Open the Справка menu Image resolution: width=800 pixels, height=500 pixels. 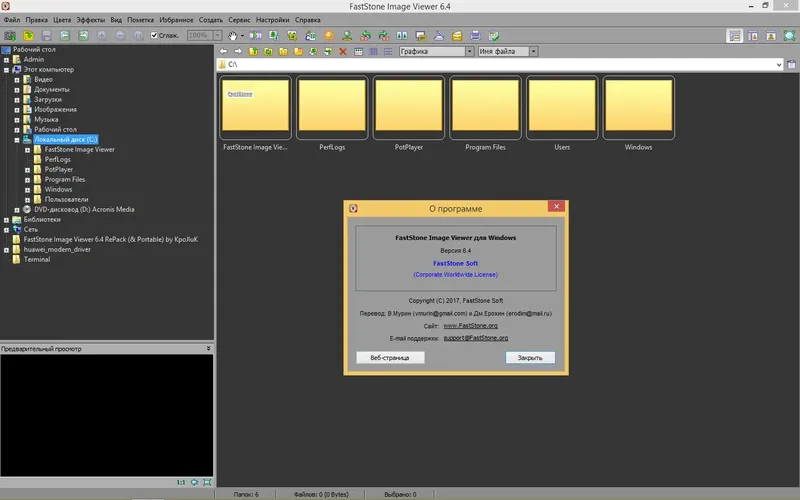click(x=308, y=20)
